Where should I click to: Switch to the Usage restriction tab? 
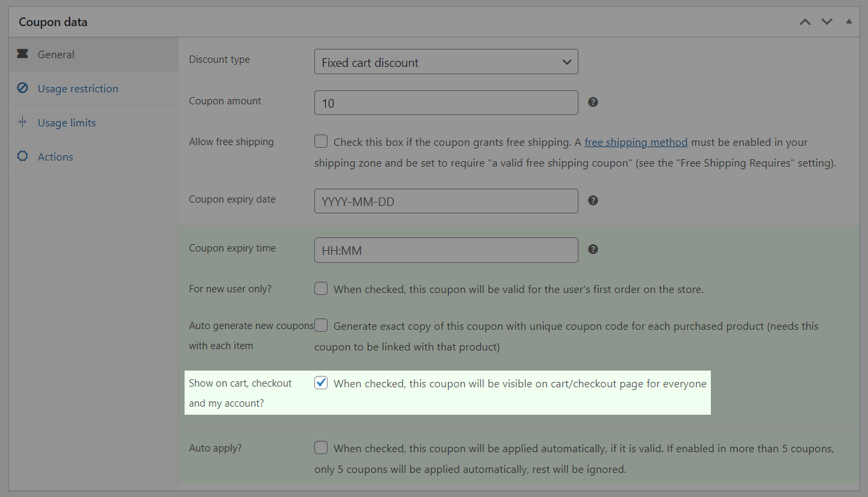coord(78,88)
